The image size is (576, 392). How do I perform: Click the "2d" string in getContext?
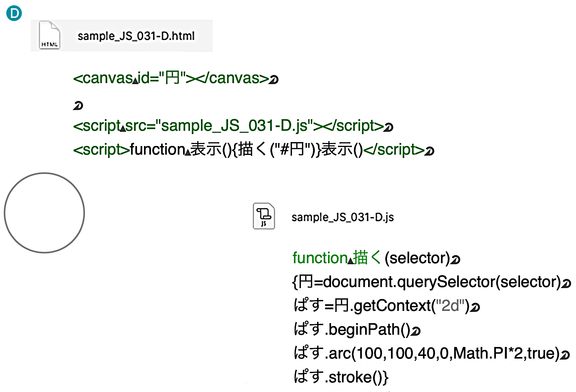450,306
